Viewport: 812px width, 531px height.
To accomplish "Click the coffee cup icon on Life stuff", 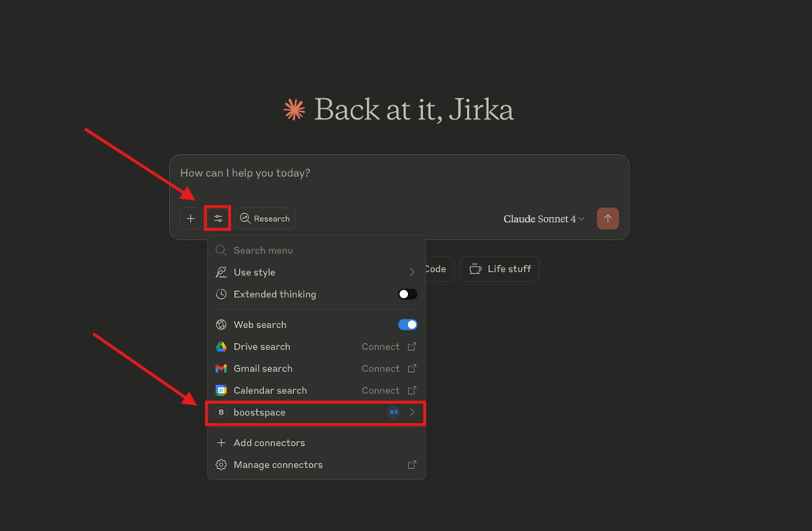I will pos(476,269).
